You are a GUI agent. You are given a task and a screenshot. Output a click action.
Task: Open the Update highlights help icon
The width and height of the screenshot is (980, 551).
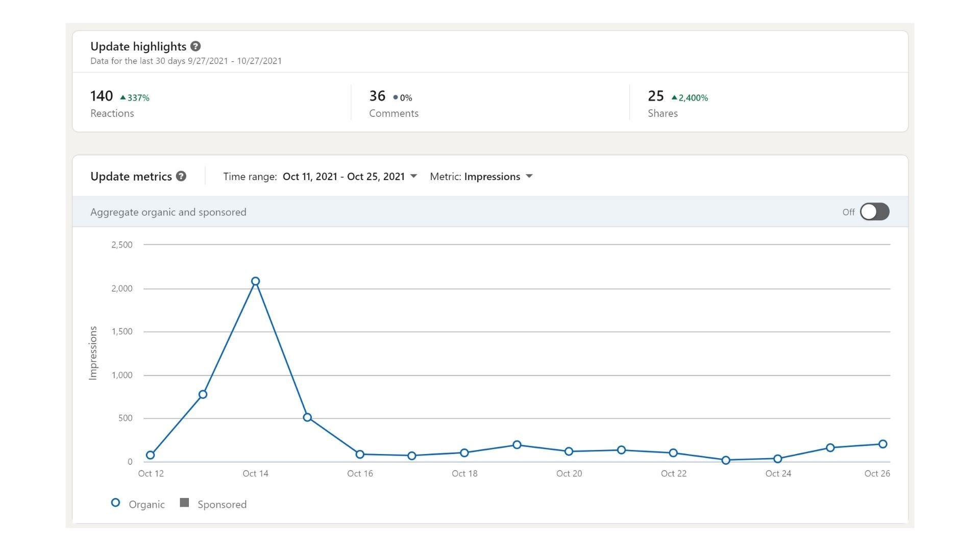195,46
